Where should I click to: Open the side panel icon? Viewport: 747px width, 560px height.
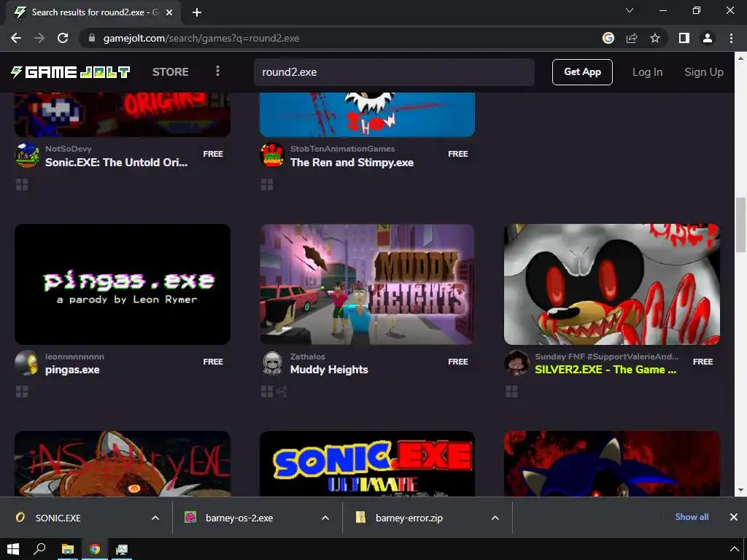[x=684, y=38]
